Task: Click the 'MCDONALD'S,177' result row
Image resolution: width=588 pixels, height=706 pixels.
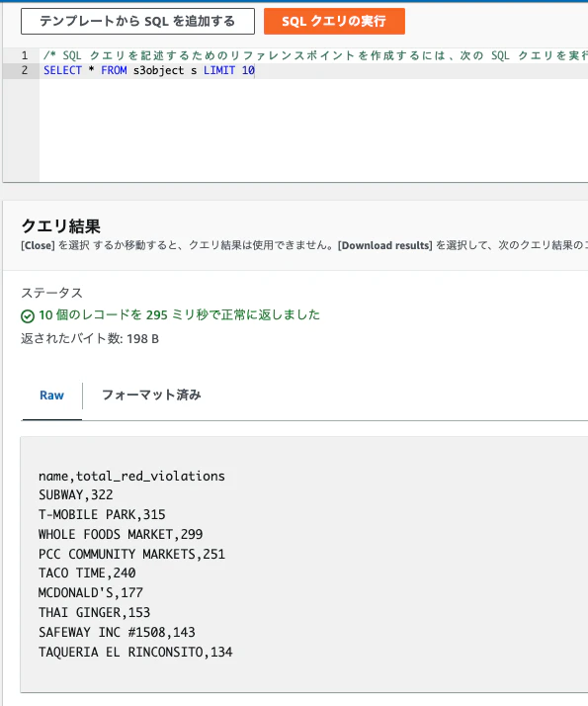Action: point(91,593)
